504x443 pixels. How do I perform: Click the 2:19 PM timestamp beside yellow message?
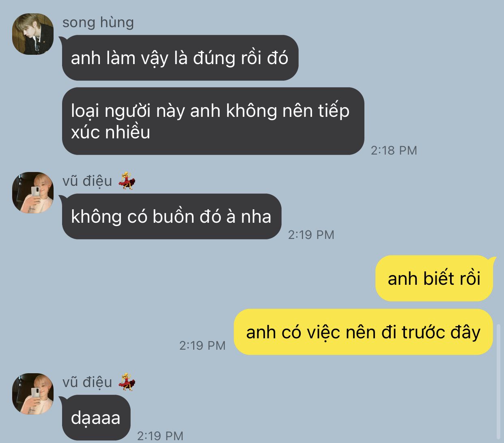202,345
